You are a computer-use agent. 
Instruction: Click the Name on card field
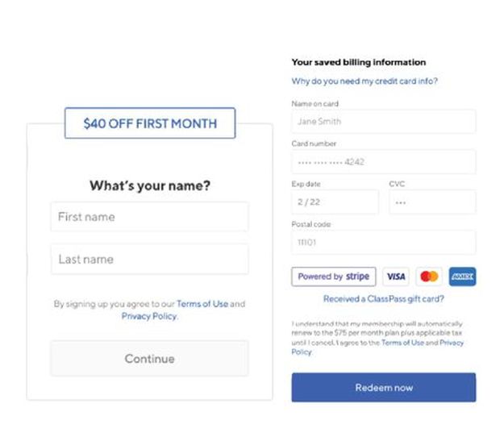(383, 122)
